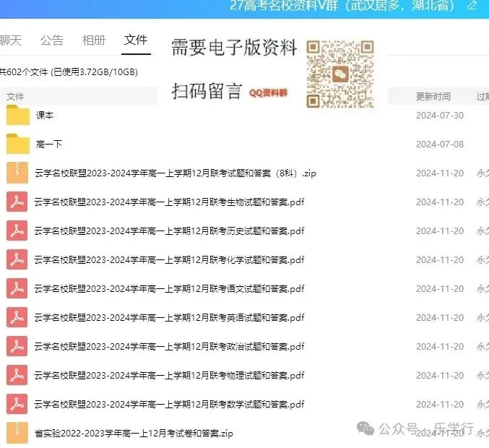489x448 pixels.
Task: Click the 文件 column header
Action: 15,96
